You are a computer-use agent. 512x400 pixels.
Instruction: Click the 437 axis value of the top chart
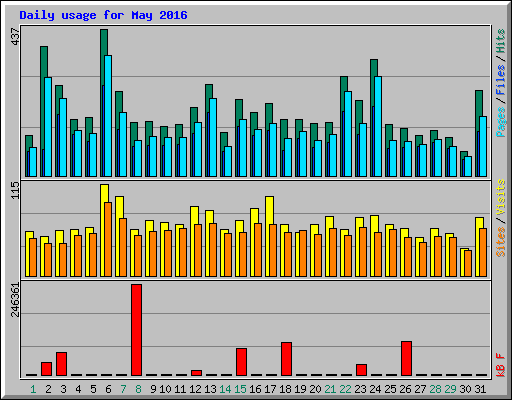[x=15, y=37]
